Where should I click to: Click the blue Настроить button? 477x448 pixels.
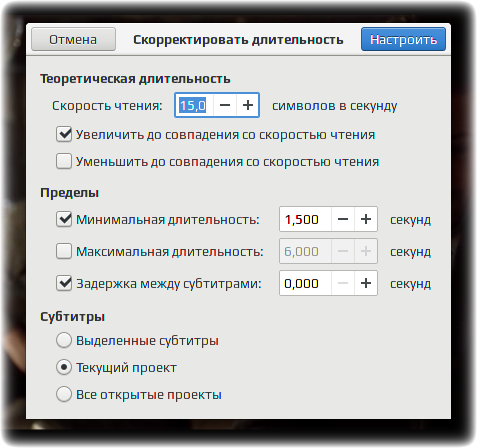pos(403,39)
